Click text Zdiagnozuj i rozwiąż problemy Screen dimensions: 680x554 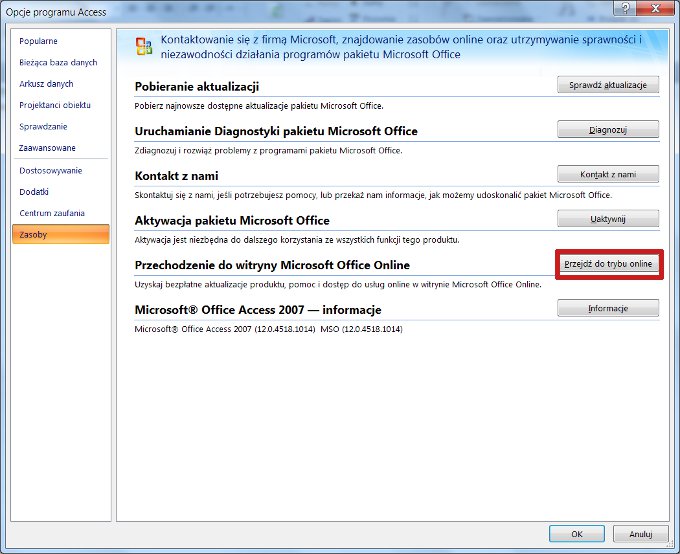pos(268,151)
